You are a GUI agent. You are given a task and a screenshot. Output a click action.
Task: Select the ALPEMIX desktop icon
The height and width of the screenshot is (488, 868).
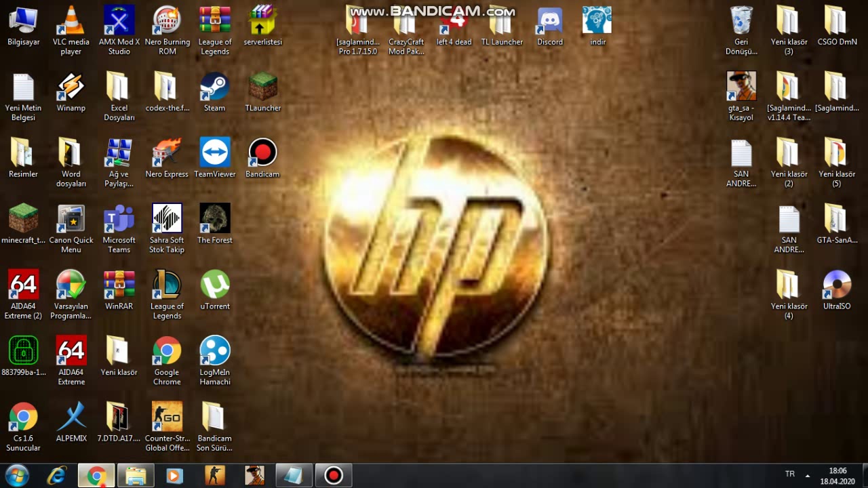(x=71, y=422)
